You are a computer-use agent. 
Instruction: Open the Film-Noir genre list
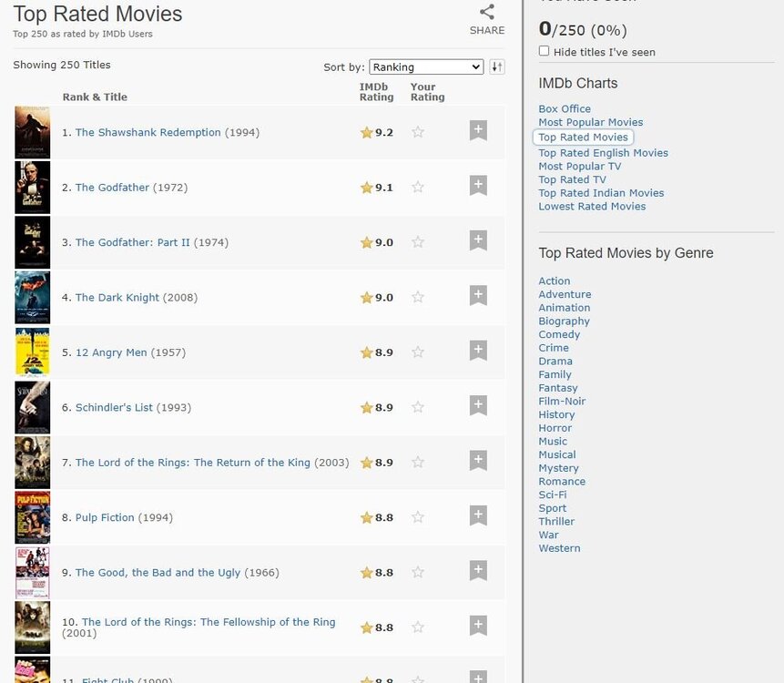point(562,401)
